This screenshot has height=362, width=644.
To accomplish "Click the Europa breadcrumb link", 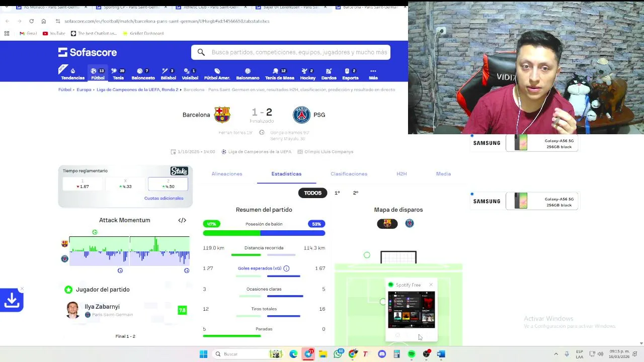I will (84, 89).
